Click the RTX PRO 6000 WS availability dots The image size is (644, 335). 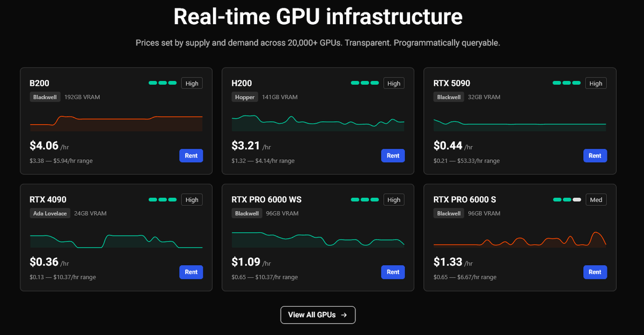[x=365, y=199]
